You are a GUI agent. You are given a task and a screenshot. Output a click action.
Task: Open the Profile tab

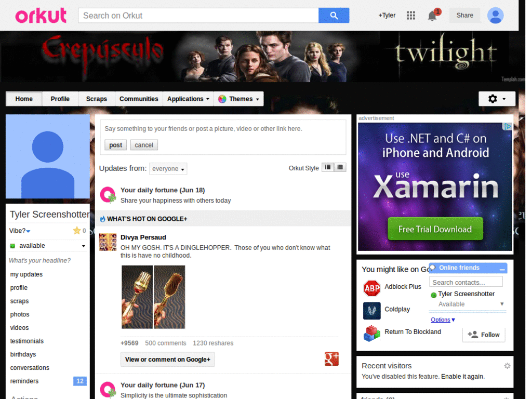tap(60, 99)
